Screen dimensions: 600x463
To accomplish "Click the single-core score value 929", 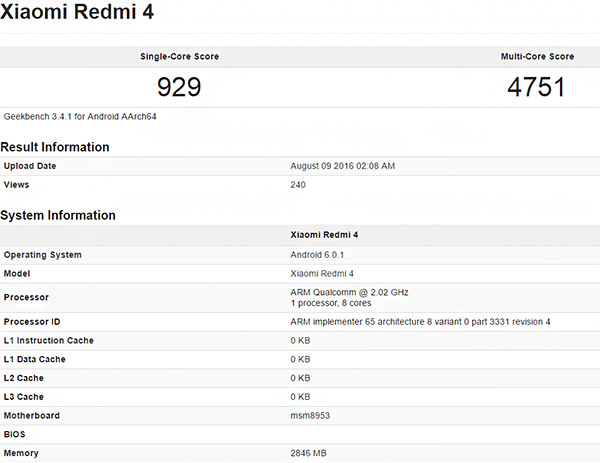I will [179, 87].
